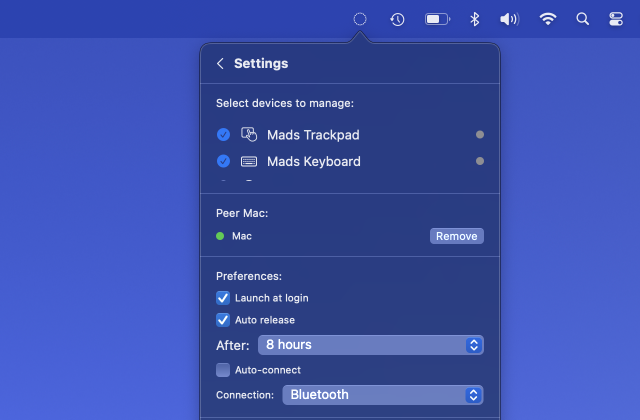The width and height of the screenshot is (640, 420).
Task: Open Spotlight search magnifier
Action: (x=583, y=19)
